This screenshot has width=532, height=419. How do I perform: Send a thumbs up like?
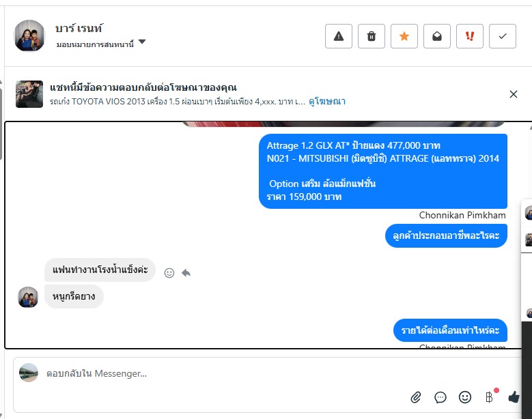pyautogui.click(x=514, y=396)
